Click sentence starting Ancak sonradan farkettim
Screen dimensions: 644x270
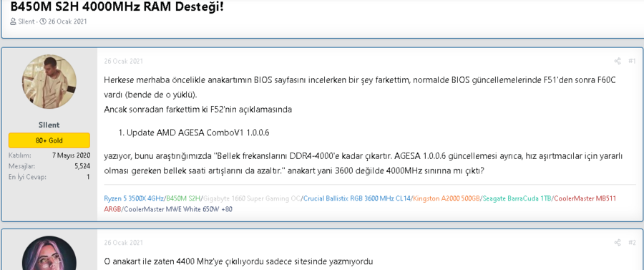197,110
